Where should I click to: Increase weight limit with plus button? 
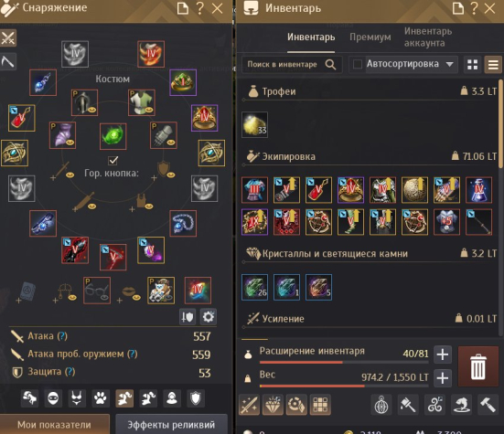[443, 378]
